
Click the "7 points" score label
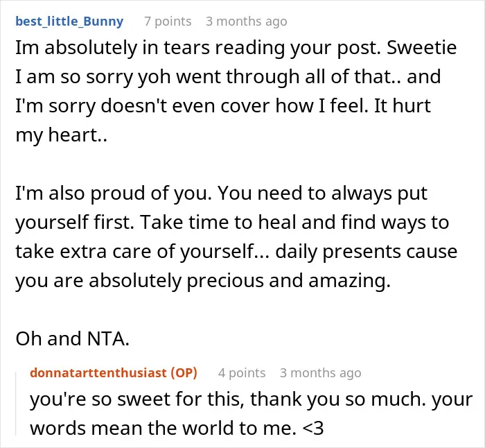click(x=168, y=21)
